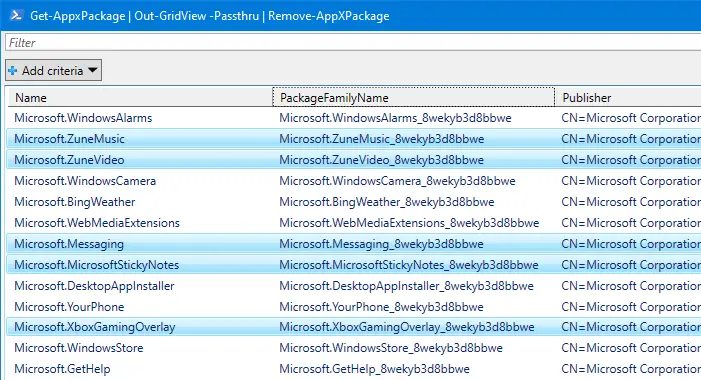This screenshot has height=380, width=701.
Task: Focus the Filter search field
Action: click(353, 42)
